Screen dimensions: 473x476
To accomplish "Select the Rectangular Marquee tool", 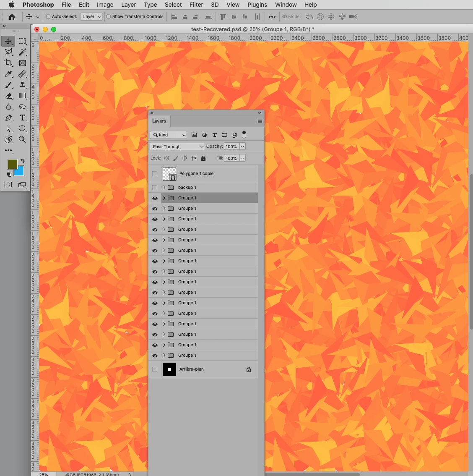I will 22,41.
